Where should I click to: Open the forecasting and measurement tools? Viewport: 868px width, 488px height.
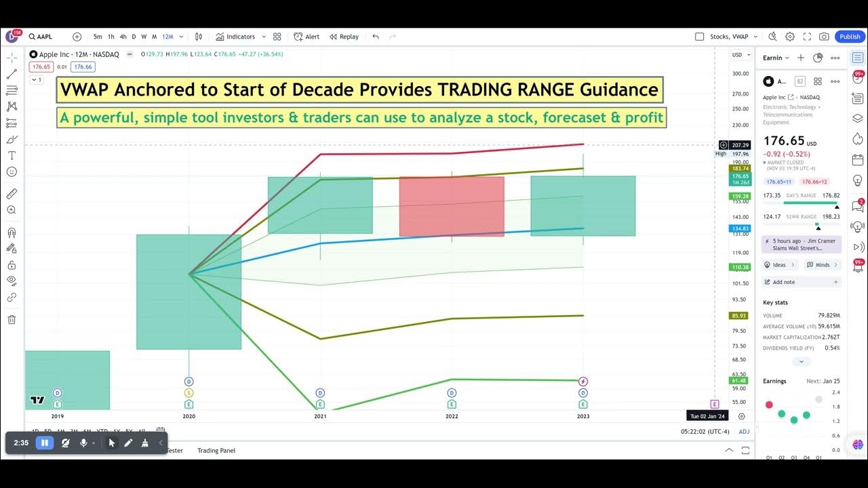12,123
